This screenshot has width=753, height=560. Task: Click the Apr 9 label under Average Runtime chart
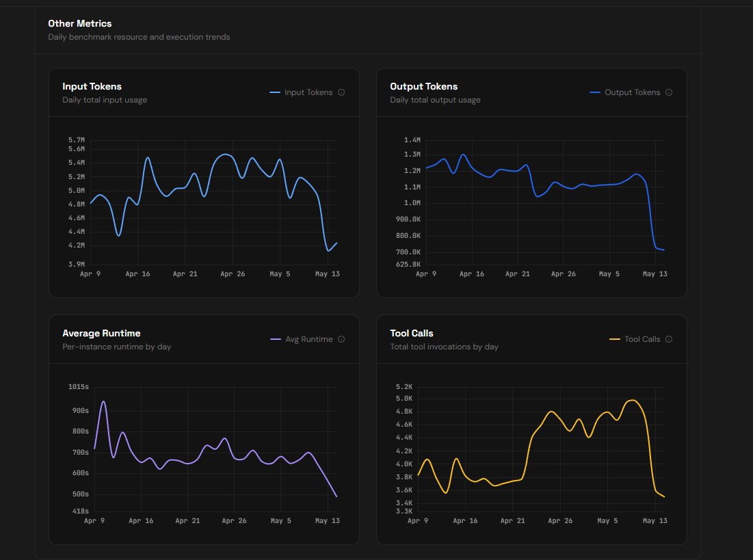coord(94,520)
